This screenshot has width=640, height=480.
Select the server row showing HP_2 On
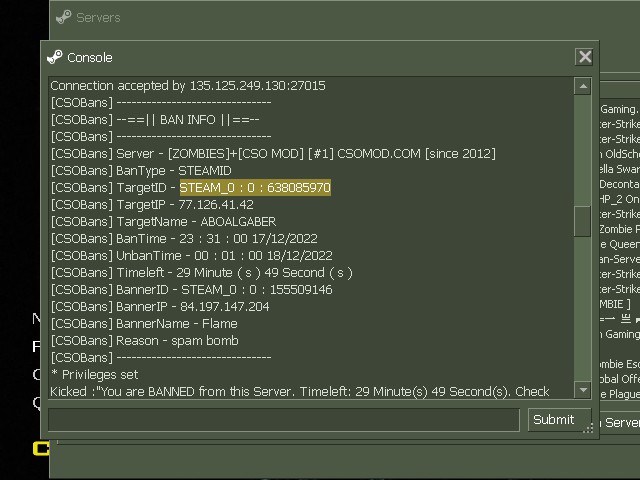(x=620, y=199)
